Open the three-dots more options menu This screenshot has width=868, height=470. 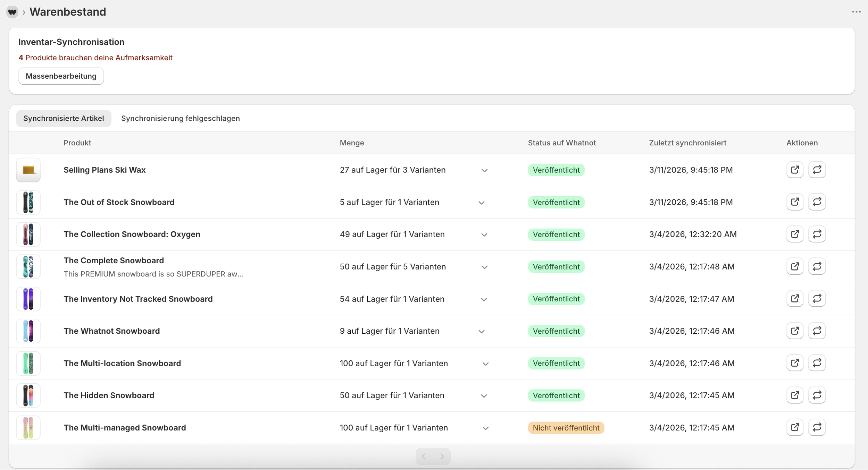[x=856, y=12]
